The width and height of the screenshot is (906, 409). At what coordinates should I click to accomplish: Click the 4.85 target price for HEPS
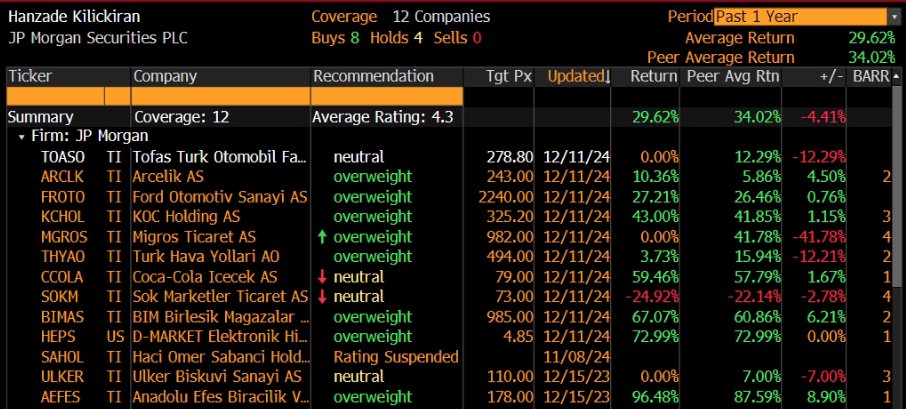[517, 336]
